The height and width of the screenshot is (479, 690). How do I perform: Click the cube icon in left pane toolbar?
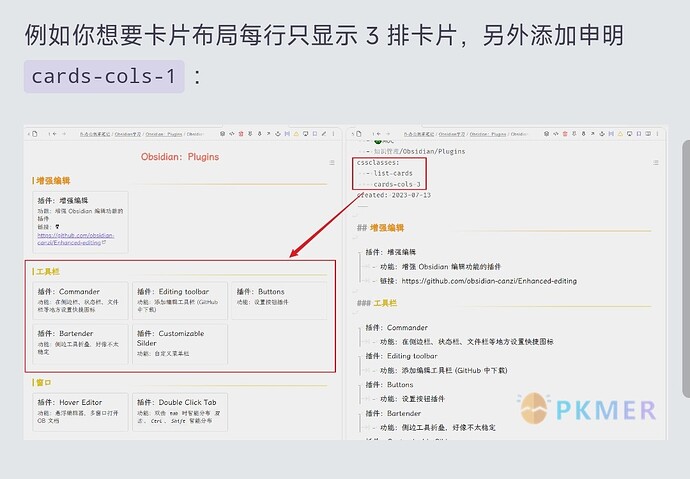pyautogui.click(x=222, y=134)
